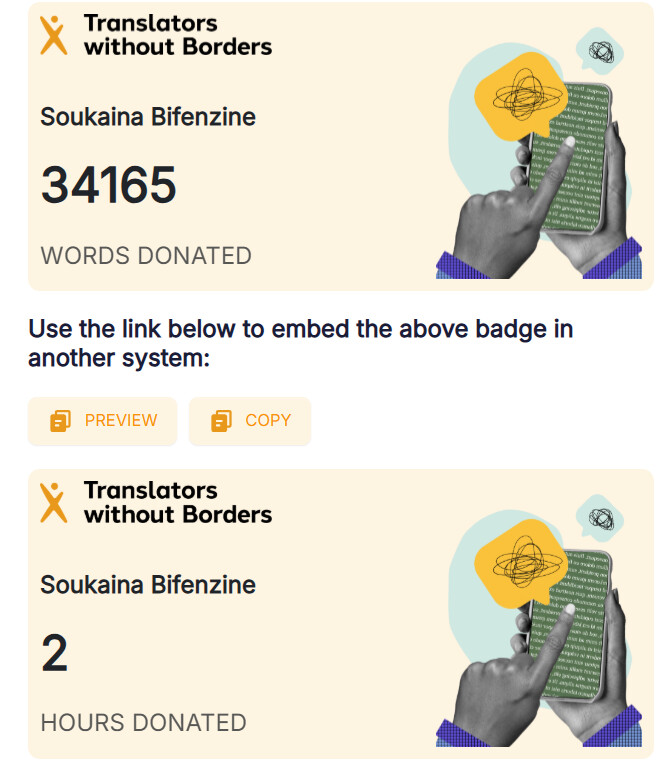
Task: Click Soukaina Bifenzine name in hours badge
Action: click(x=148, y=585)
